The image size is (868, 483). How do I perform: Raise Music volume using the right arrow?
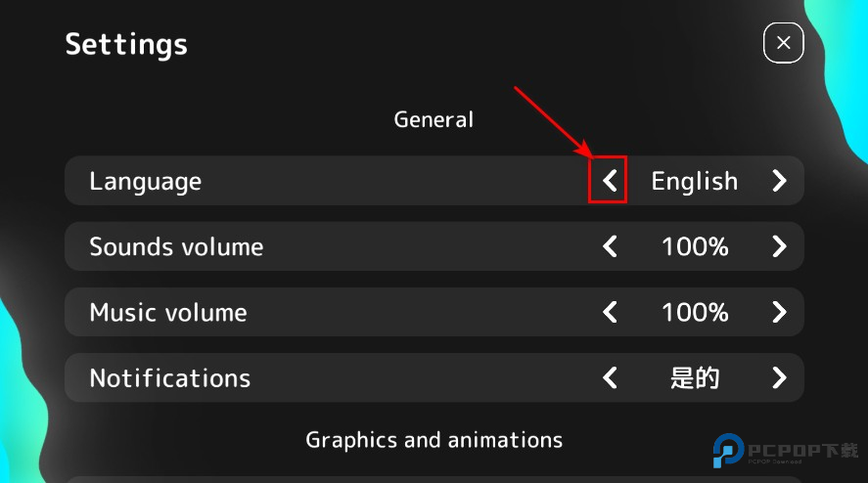point(779,312)
